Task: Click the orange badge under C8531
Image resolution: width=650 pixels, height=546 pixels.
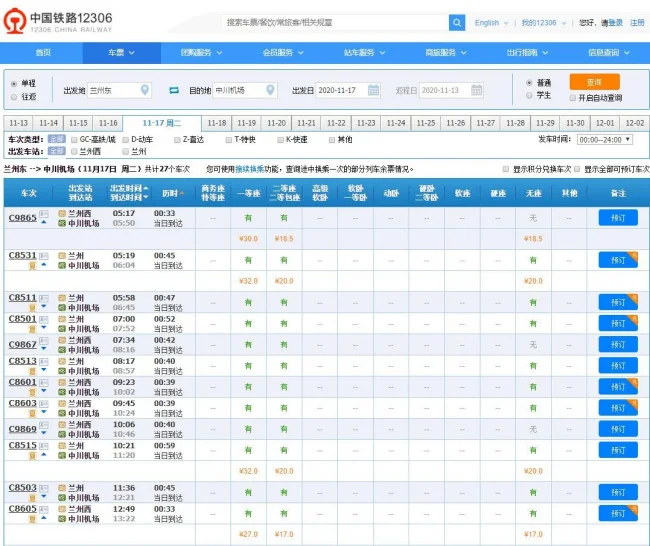Action: pos(32,266)
